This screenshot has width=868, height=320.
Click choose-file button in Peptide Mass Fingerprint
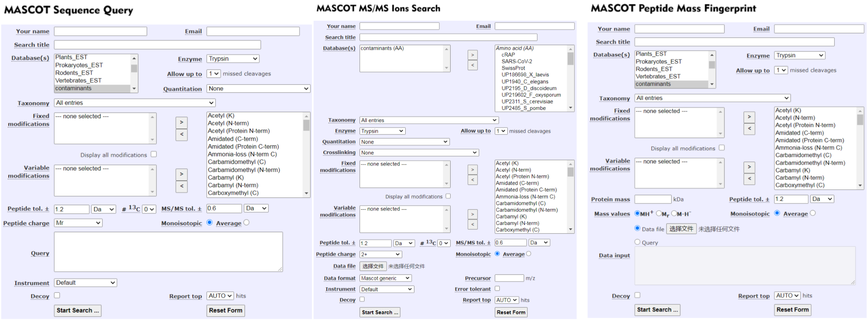(681, 229)
